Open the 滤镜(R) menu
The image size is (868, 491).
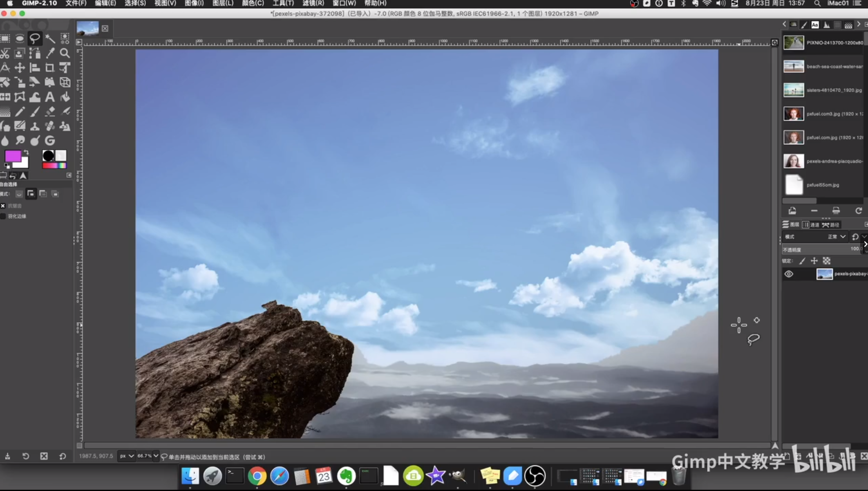point(313,3)
